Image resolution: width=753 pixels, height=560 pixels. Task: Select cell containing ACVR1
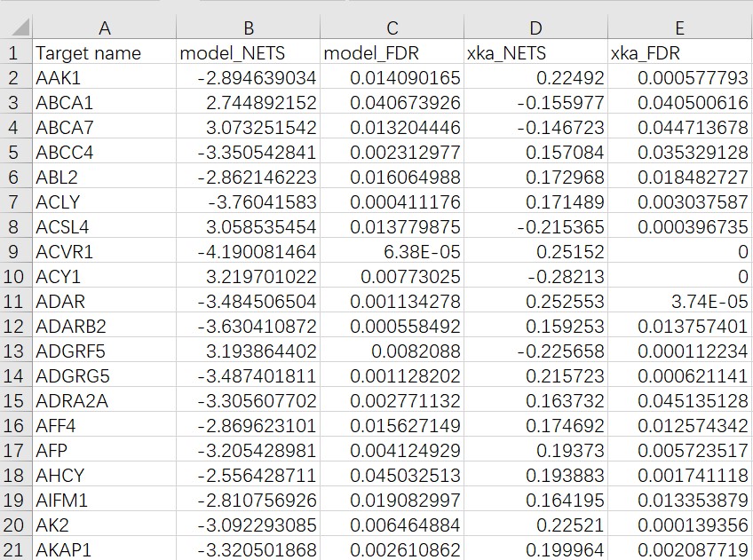click(x=104, y=251)
